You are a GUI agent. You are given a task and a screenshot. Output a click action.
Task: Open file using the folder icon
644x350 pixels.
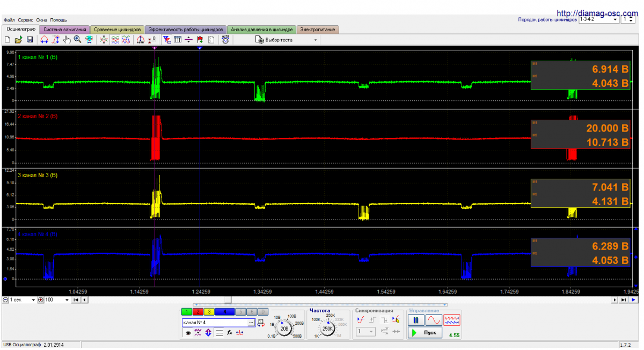click(x=19, y=40)
